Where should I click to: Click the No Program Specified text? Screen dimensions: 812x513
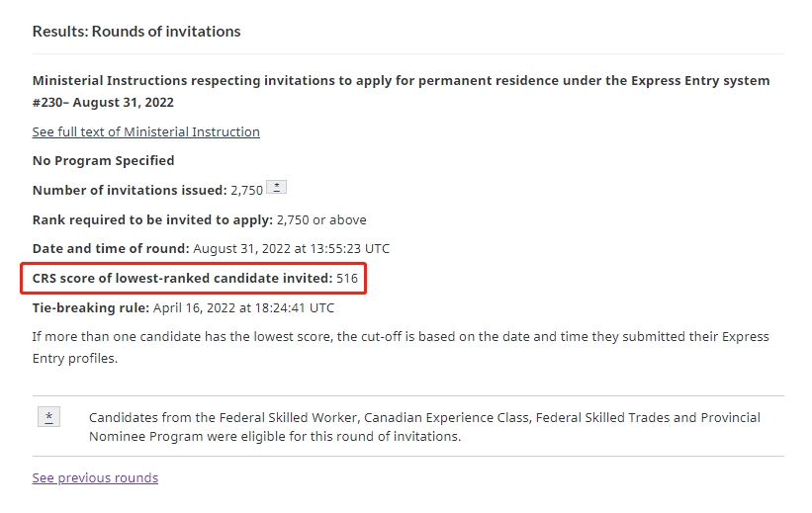[103, 160]
